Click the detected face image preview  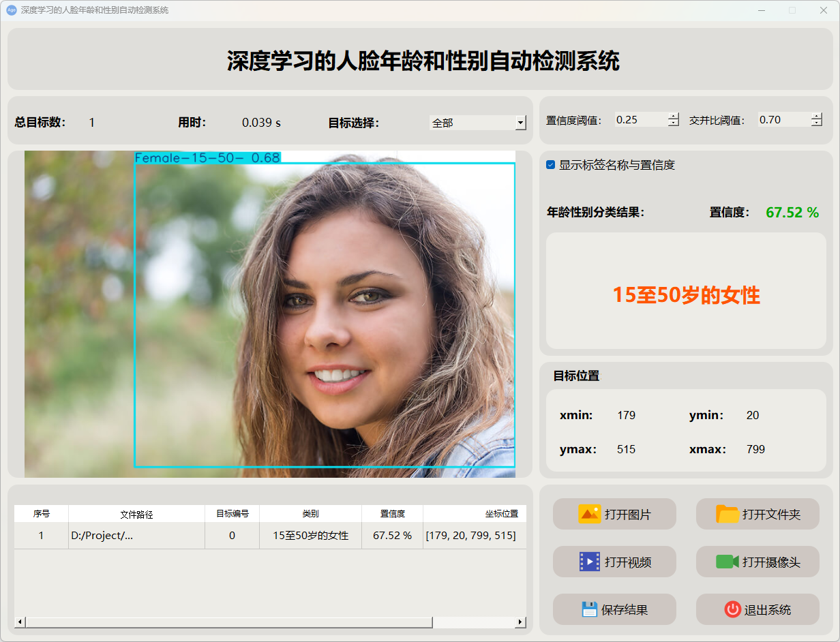[269, 314]
